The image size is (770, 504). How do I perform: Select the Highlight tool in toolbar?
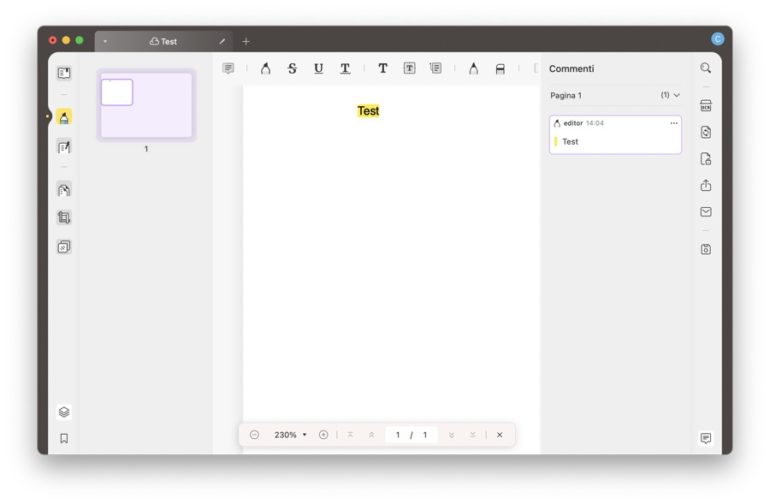[266, 68]
